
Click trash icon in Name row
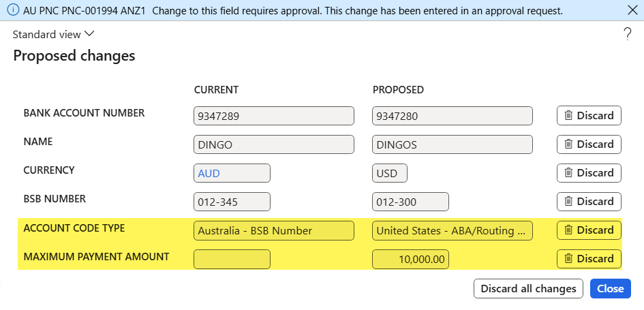(568, 144)
